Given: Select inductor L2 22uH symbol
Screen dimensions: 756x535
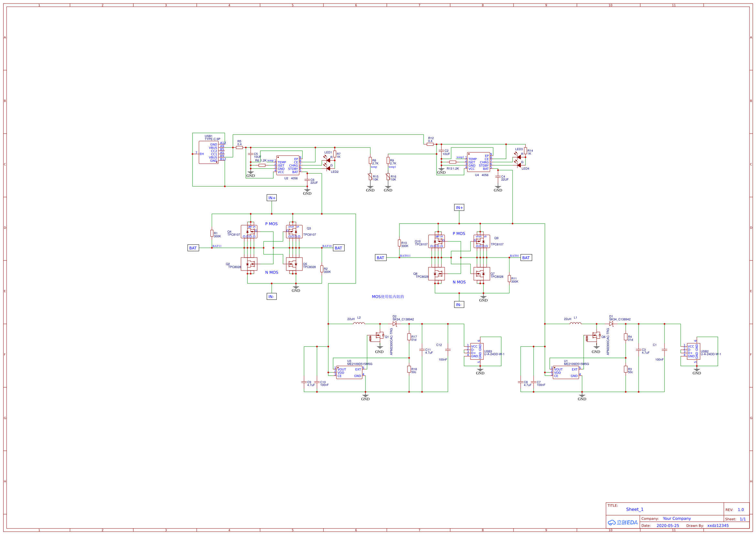Looking at the screenshot, I should click(359, 323).
